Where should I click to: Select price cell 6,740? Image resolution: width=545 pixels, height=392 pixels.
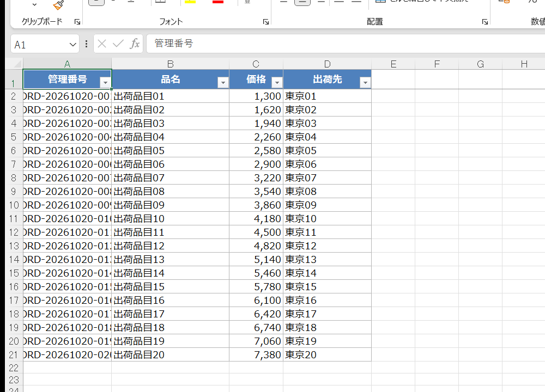click(x=256, y=327)
